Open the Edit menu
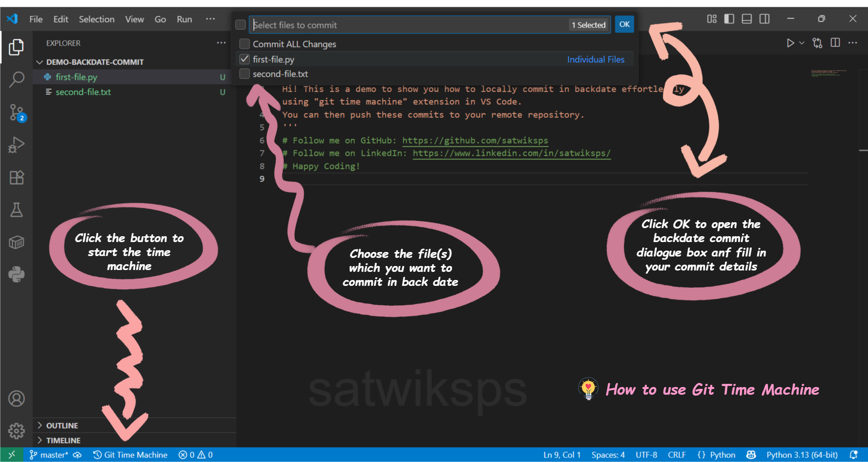Screen dimensions: 868x462 pyautogui.click(x=61, y=19)
